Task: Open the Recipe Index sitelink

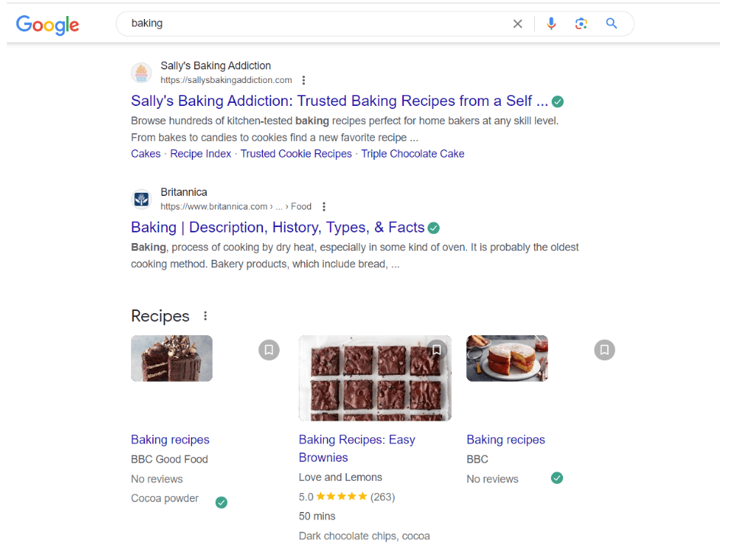Action: 200,154
